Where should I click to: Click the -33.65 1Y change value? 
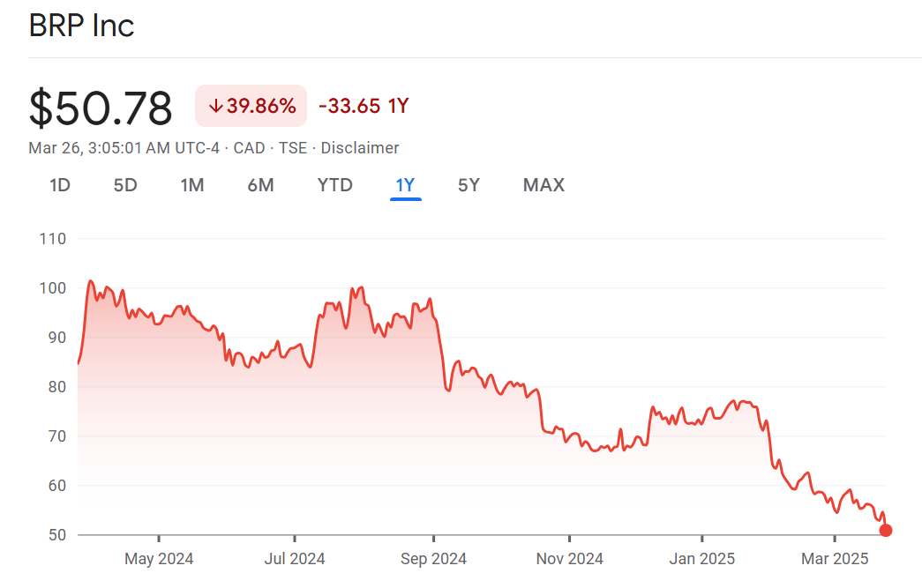(x=364, y=107)
